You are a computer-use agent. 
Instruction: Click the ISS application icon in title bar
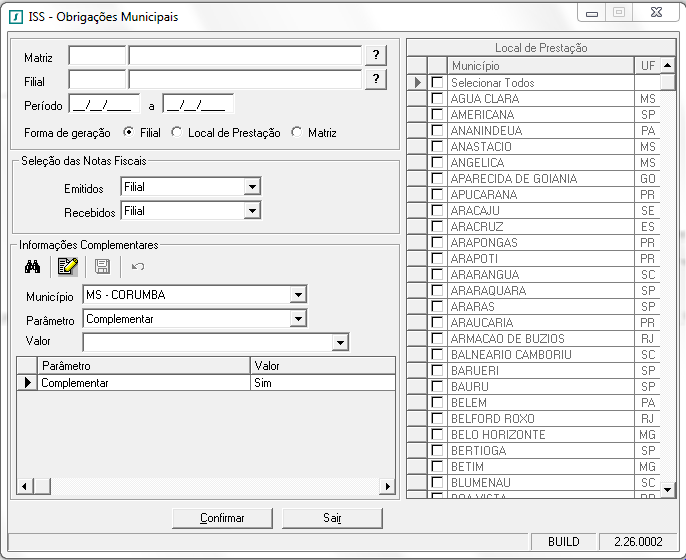[x=15, y=15]
